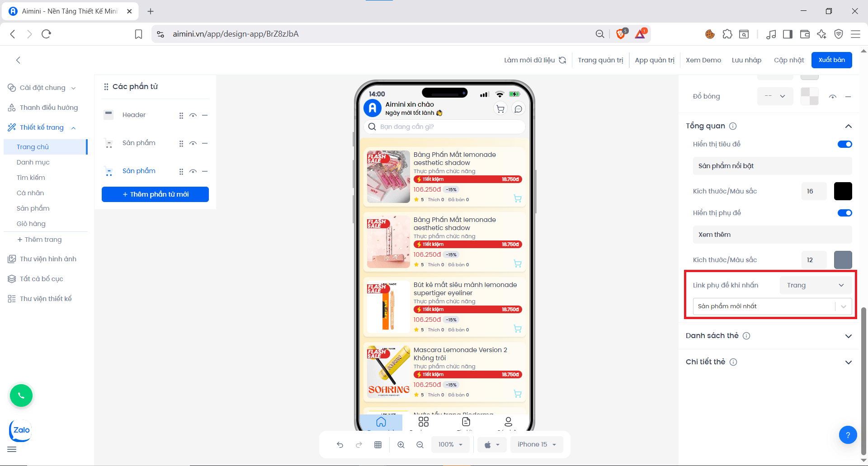868x466 pixels.
Task: Click the black title color swatch
Action: coord(843,191)
